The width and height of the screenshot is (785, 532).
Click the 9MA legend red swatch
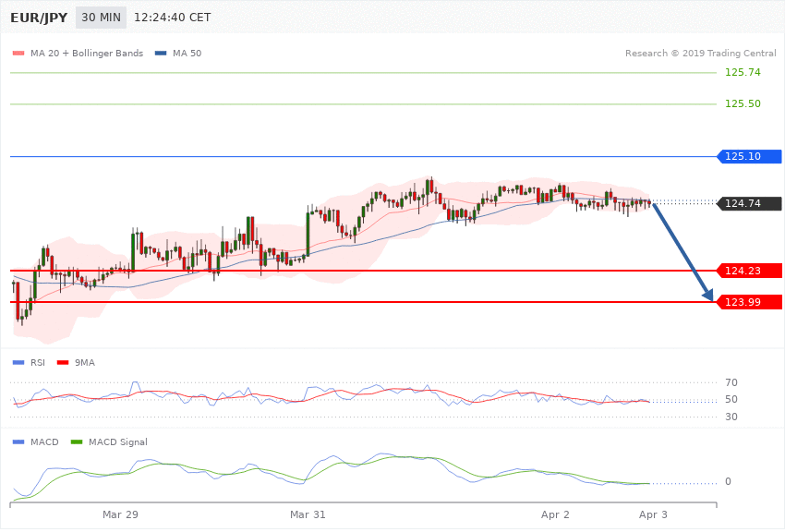point(63,362)
